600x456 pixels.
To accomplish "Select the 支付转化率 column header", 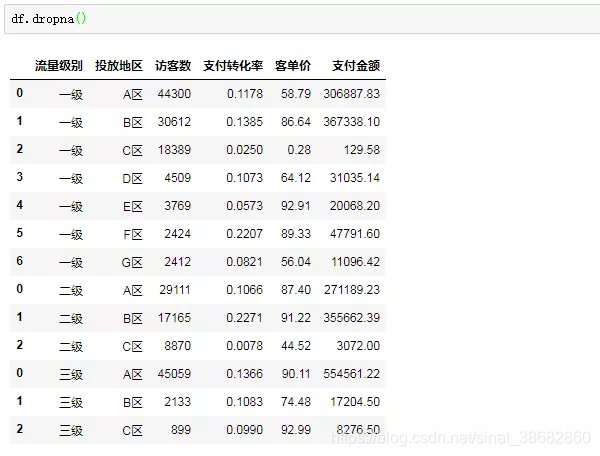I will (233, 65).
